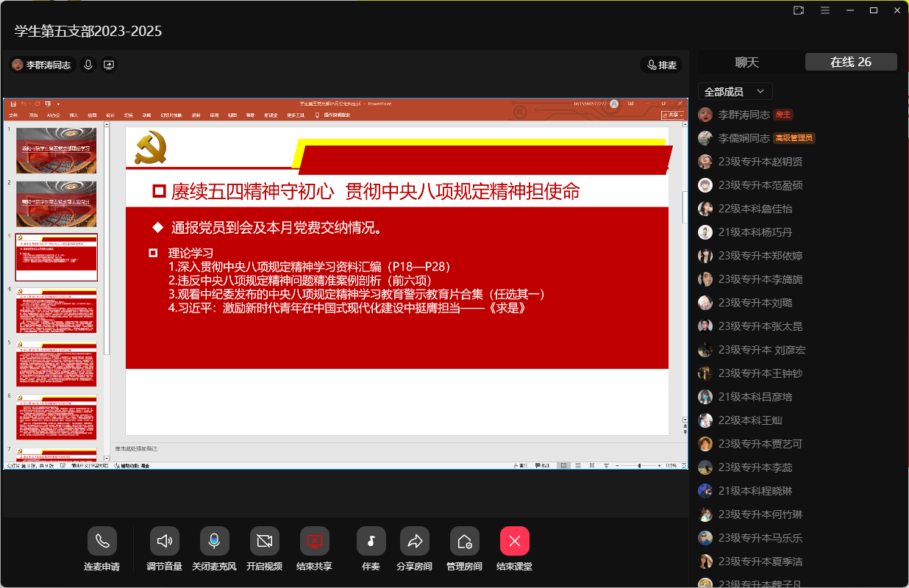Select the 在线 26 tab

(851, 62)
